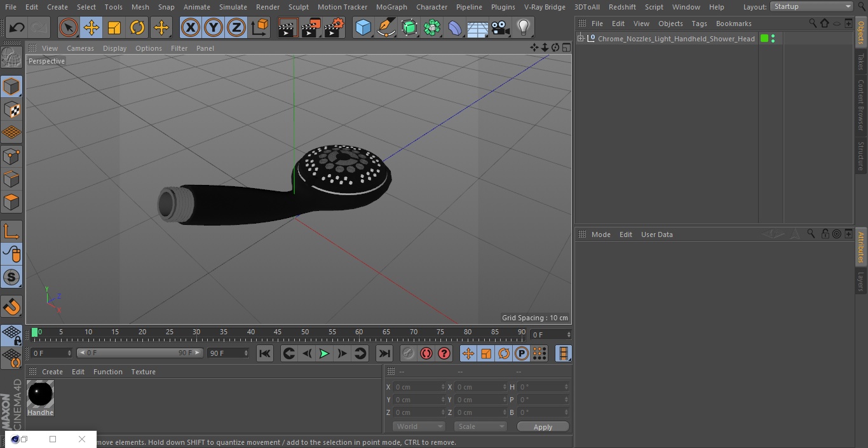Add a Camera object

click(500, 27)
